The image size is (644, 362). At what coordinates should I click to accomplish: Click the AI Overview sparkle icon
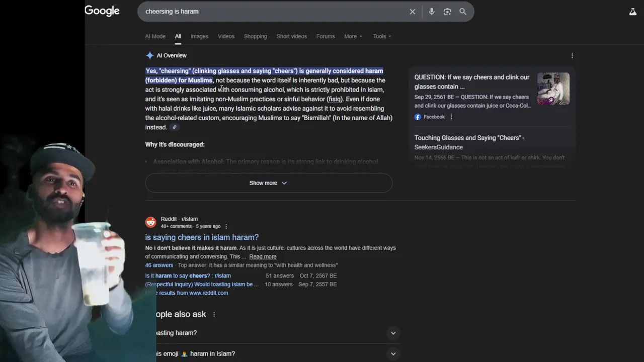point(149,55)
